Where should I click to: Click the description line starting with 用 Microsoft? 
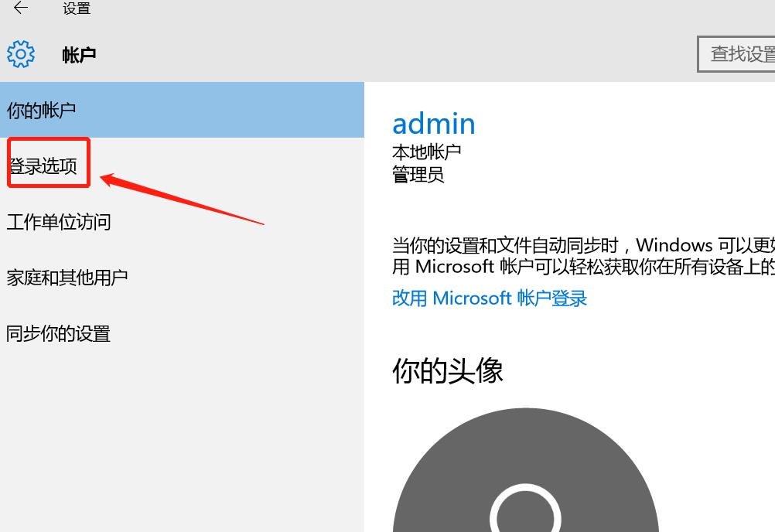583,267
